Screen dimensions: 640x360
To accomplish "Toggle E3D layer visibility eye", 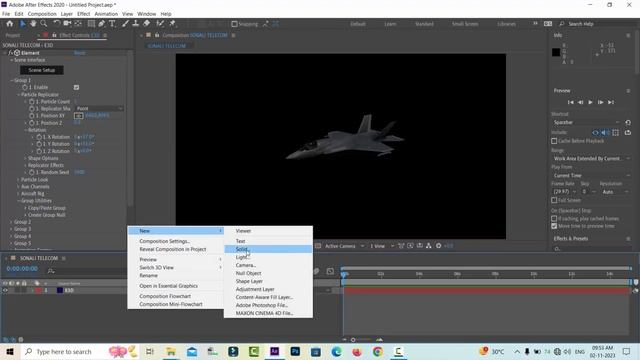I will [5, 291].
